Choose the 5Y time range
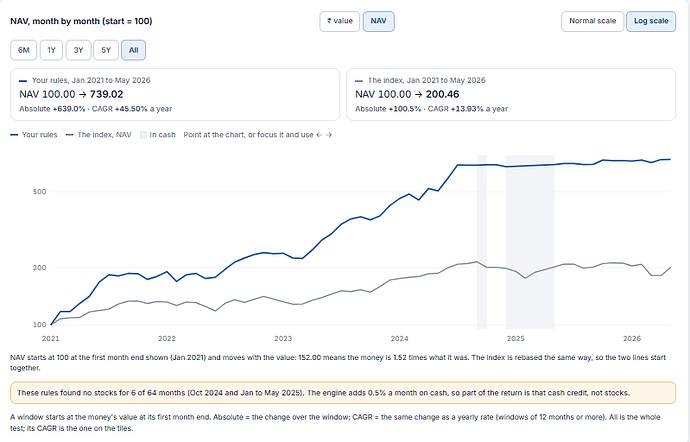The image size is (690, 442). click(106, 50)
